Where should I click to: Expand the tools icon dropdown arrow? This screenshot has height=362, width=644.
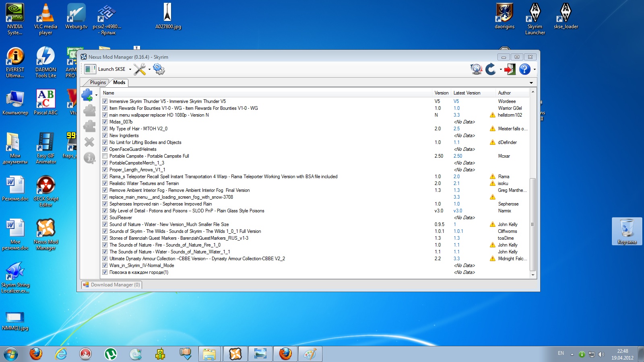[149, 69]
